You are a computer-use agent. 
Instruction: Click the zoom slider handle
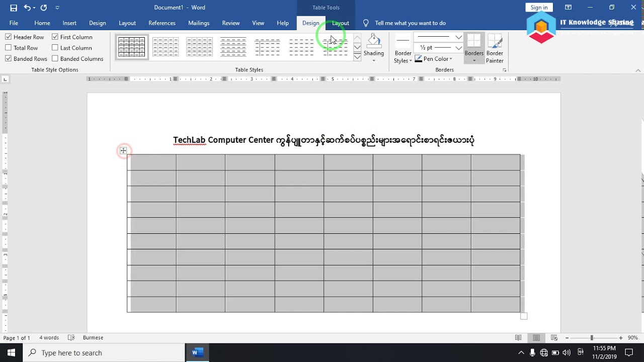tap(592, 338)
